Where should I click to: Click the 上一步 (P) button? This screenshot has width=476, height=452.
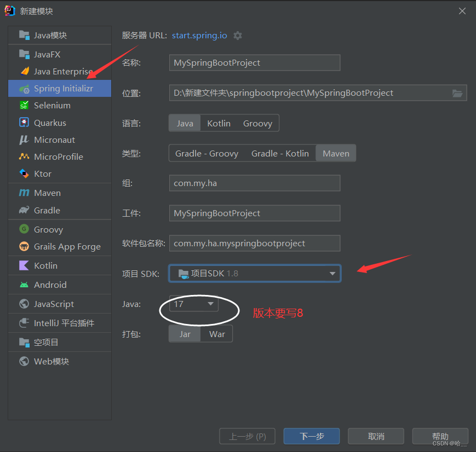point(247,436)
